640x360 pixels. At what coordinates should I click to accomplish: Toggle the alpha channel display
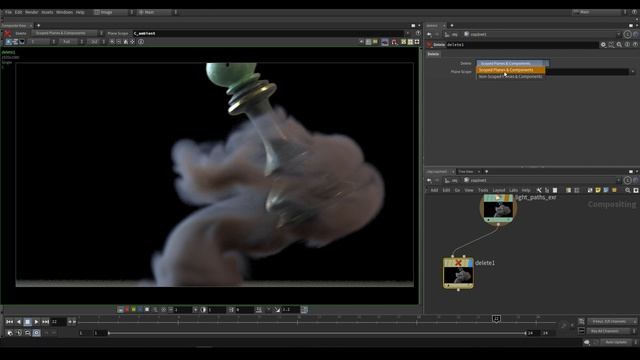(147, 310)
